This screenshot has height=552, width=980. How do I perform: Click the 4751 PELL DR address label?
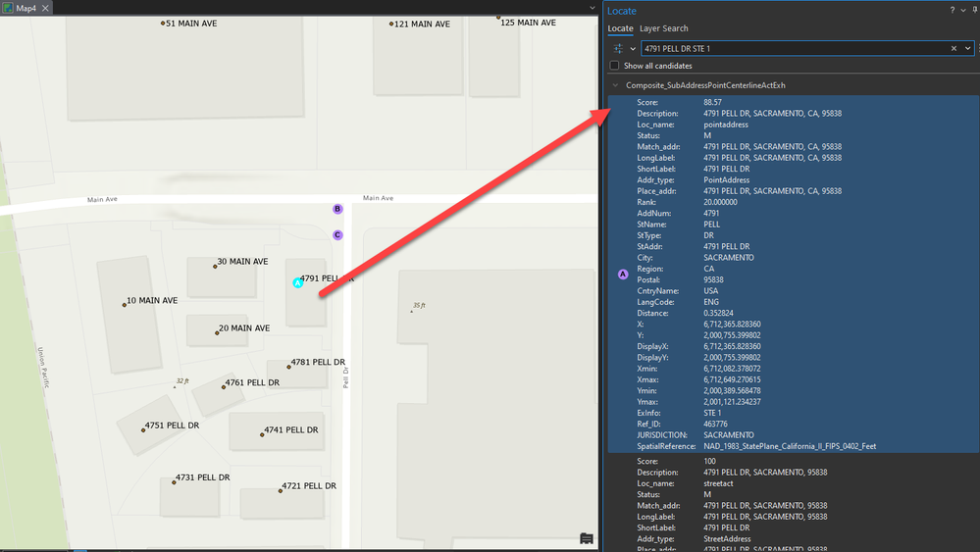click(172, 426)
